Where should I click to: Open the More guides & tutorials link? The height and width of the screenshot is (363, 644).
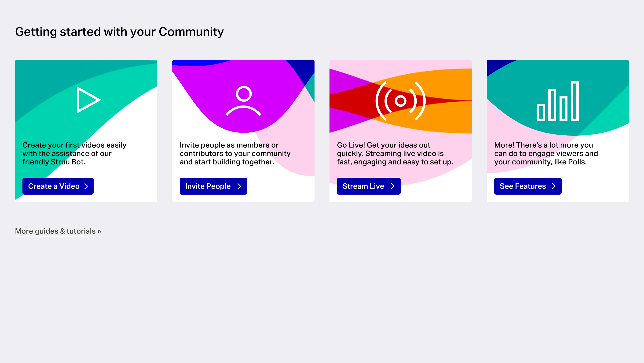(x=58, y=231)
